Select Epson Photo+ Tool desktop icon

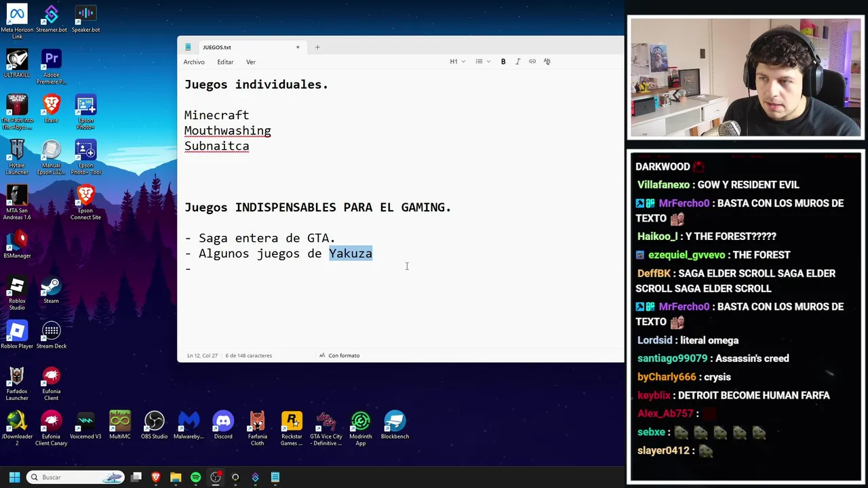[85, 157]
